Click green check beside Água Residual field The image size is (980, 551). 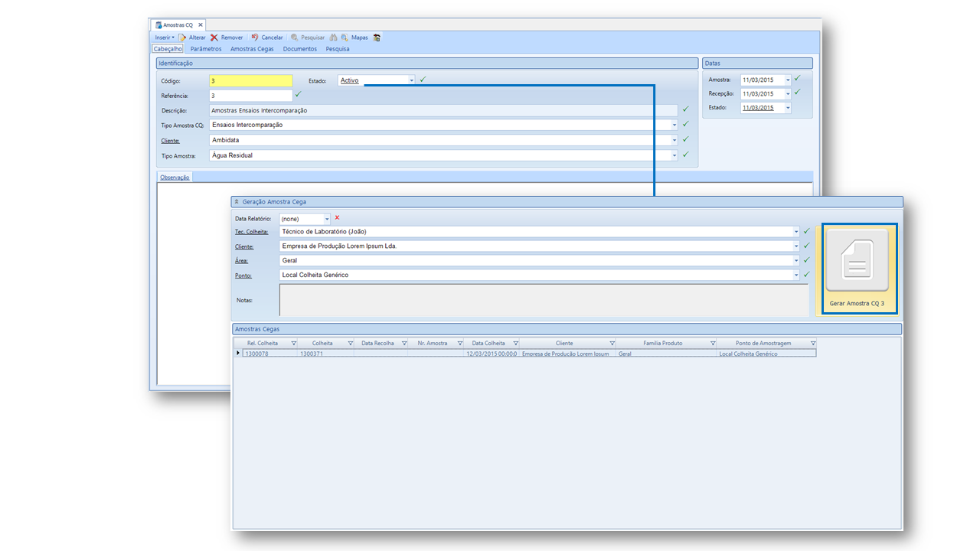(685, 154)
